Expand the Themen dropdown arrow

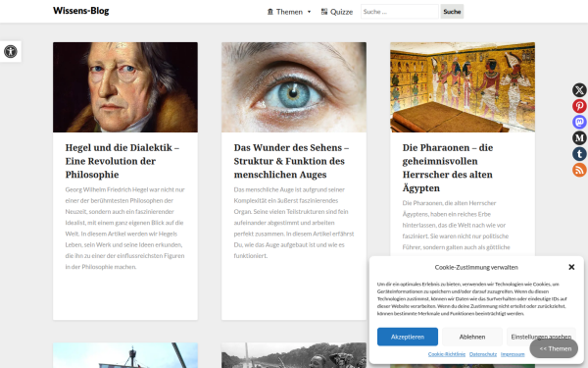point(309,12)
